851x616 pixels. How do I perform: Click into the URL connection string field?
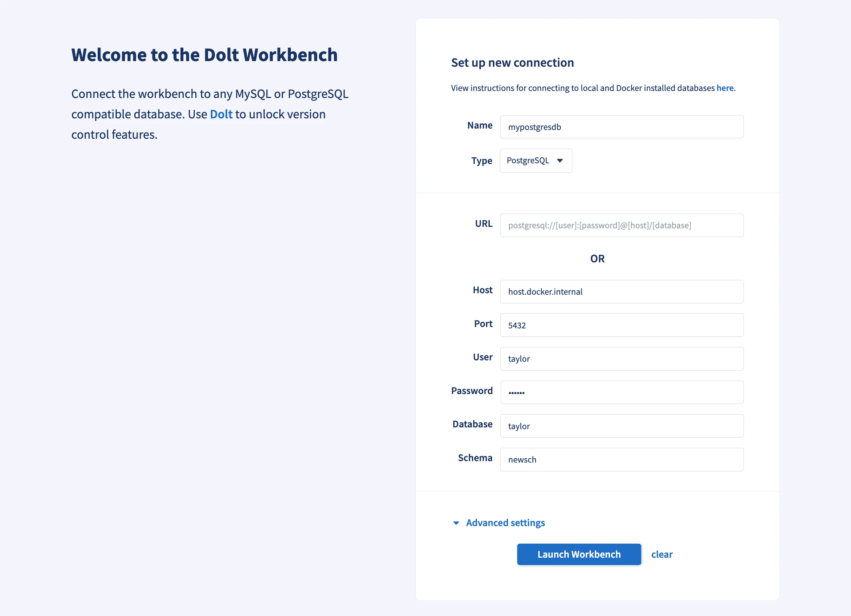tap(621, 225)
